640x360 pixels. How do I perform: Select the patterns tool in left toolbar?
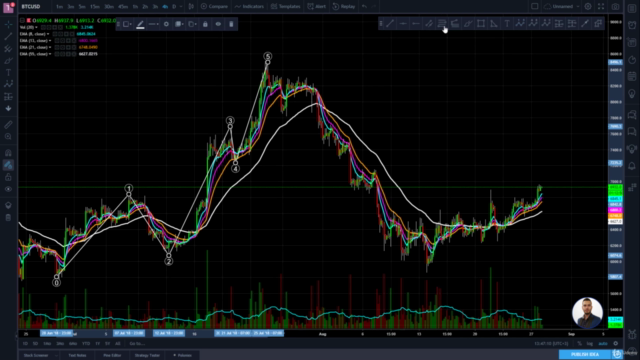coord(8,84)
